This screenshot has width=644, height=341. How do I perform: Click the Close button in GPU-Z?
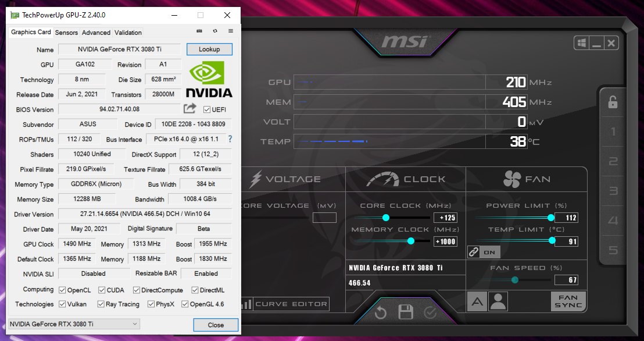pyautogui.click(x=216, y=325)
